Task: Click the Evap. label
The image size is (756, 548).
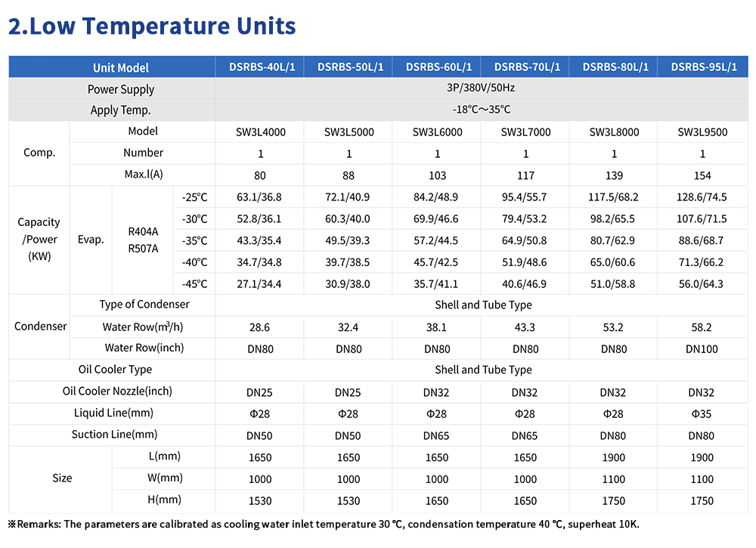Action: pos(91,240)
